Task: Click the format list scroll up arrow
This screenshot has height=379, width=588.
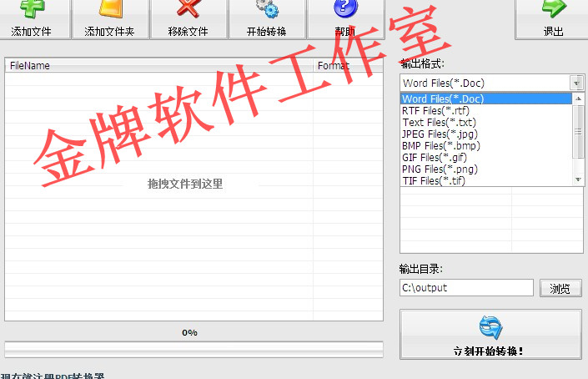Action: (x=578, y=99)
